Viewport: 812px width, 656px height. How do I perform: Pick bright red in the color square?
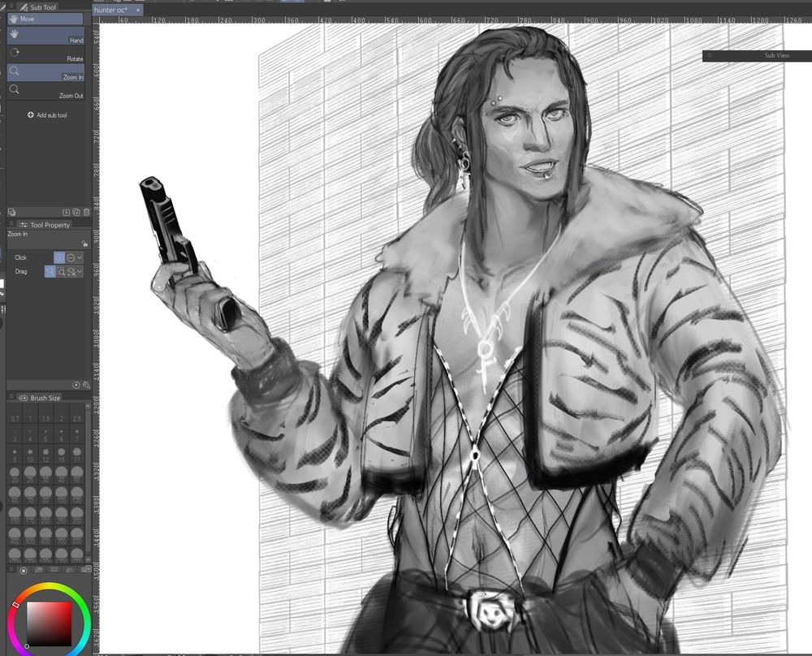click(x=70, y=604)
